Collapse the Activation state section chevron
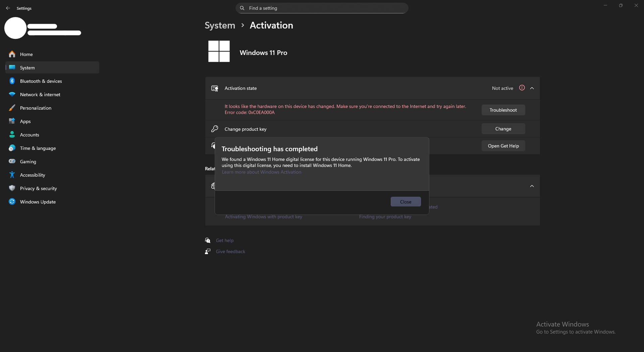Screen dimensions: 644x352 [x=532, y=88]
